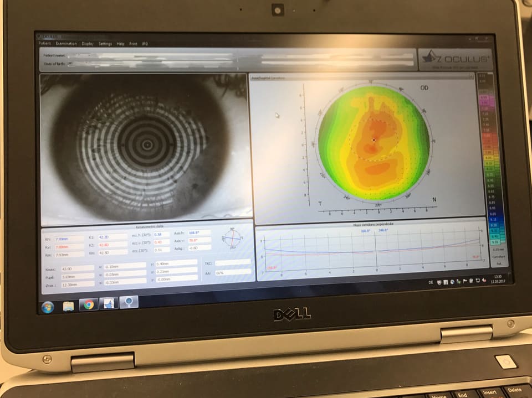Open the Print menu

[x=133, y=44]
